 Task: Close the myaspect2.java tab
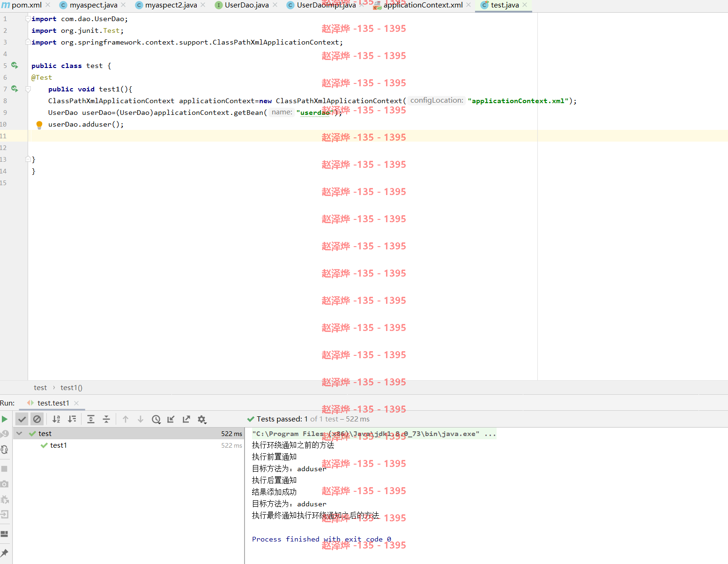click(x=203, y=5)
